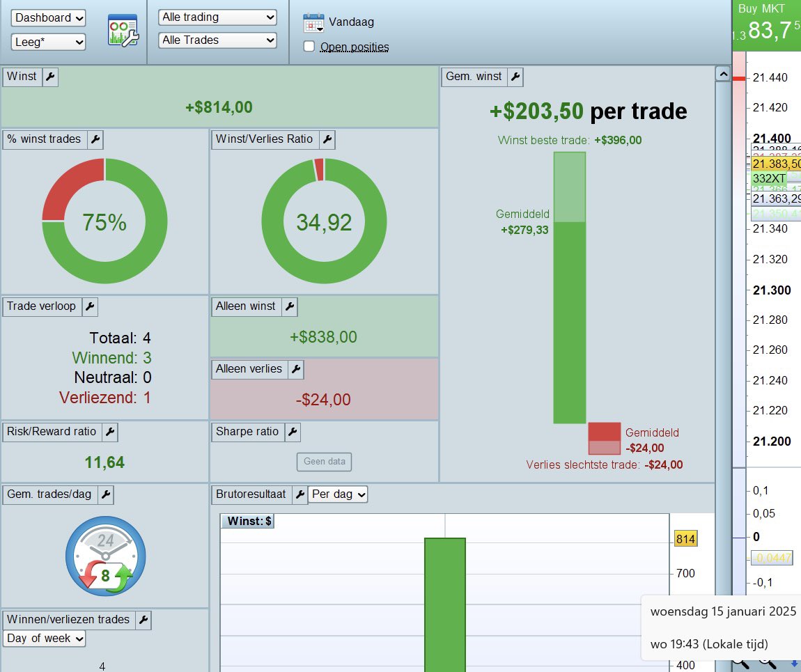Click the Verliezend: 1 text

[105, 398]
